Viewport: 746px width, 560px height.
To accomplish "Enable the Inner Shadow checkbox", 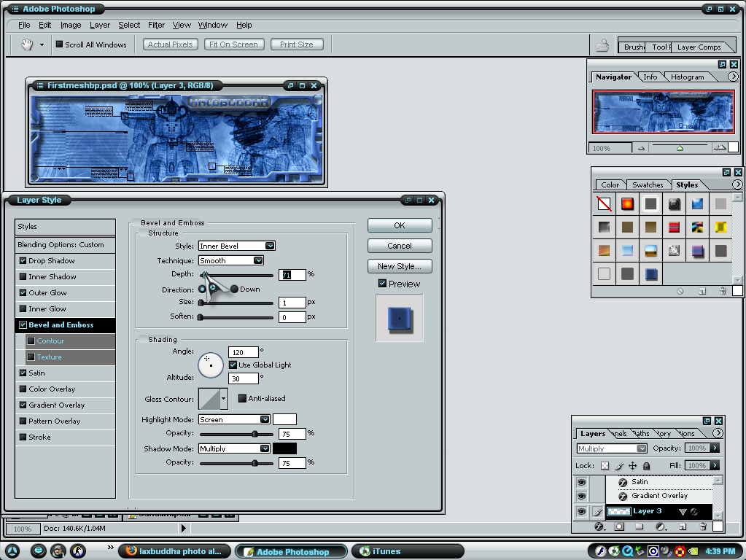I will 23,277.
